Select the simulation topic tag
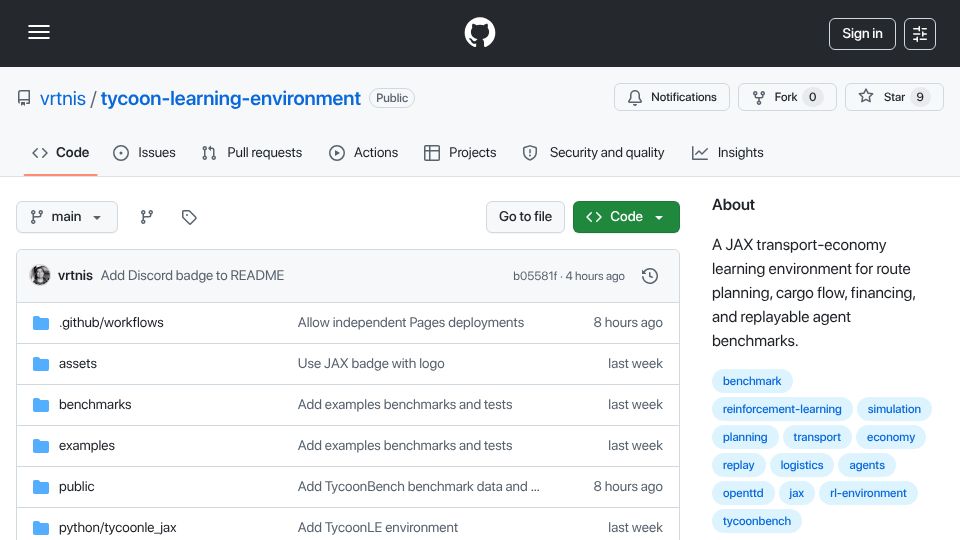 tap(894, 409)
